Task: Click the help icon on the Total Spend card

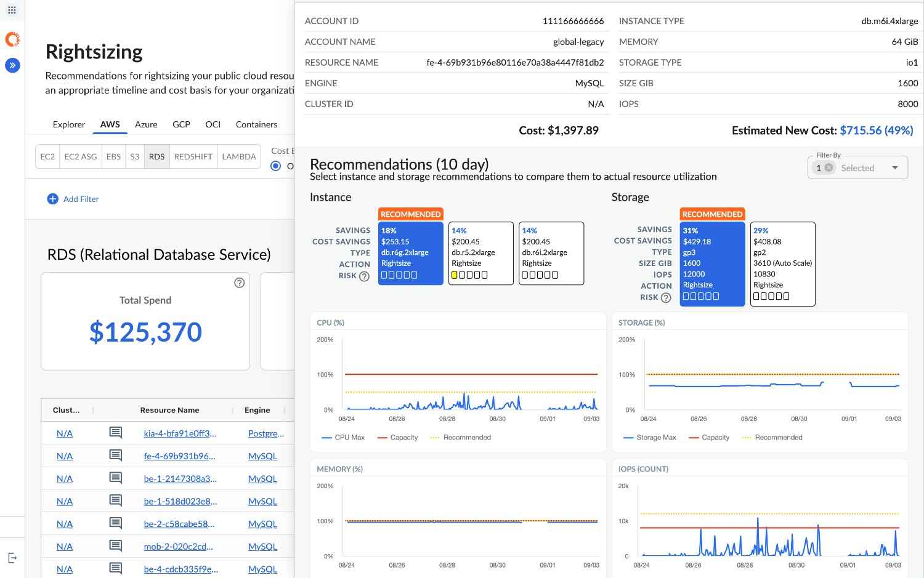Action: [239, 283]
